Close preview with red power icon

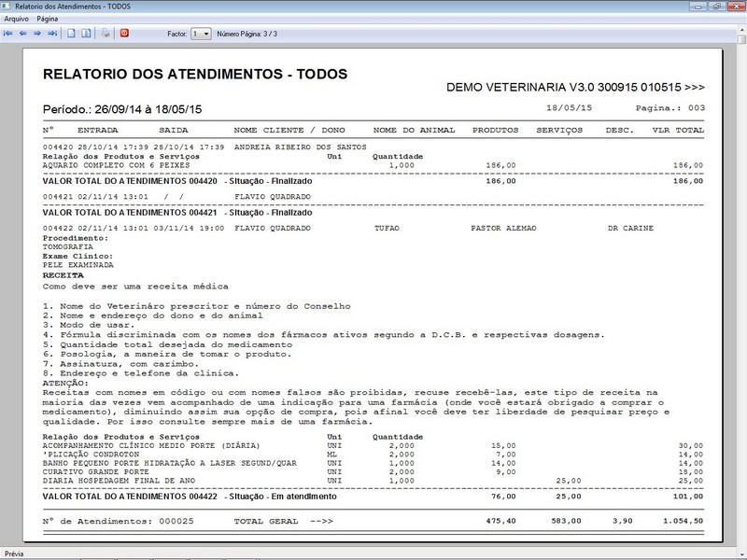coord(124,34)
